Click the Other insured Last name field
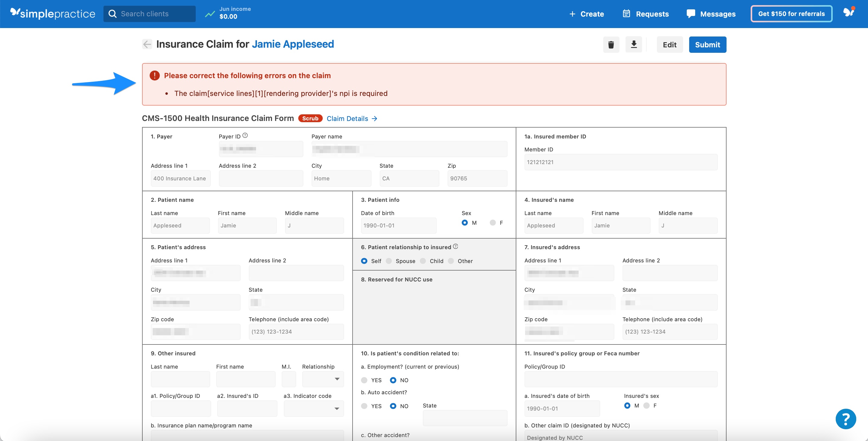This screenshot has width=868, height=441. point(180,379)
